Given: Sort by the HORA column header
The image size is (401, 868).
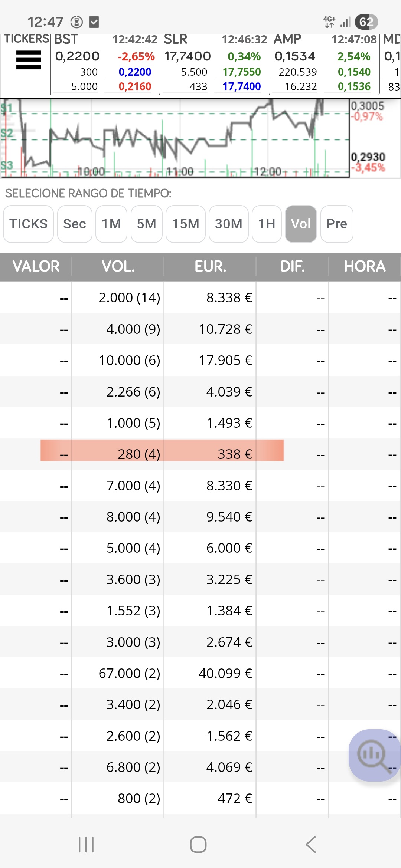Looking at the screenshot, I should [x=364, y=266].
